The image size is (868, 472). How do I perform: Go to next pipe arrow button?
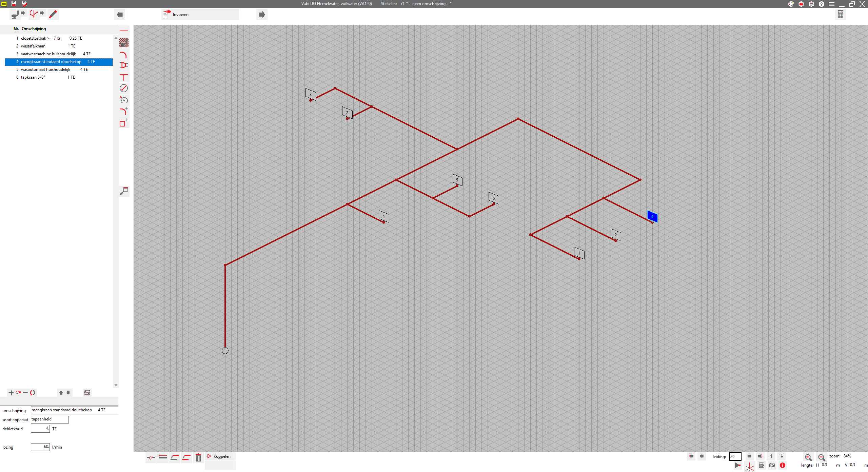[749, 456]
